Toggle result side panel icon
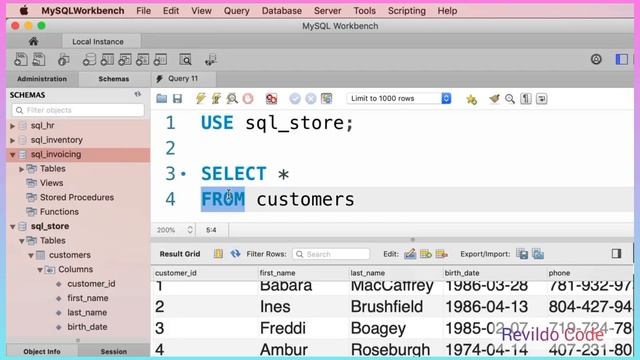The image size is (640, 360). 616,253
